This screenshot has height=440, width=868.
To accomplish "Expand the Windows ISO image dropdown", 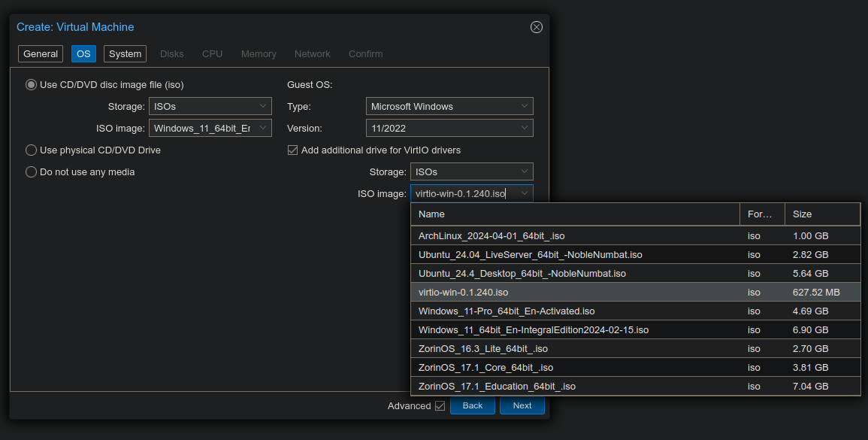I will coord(263,129).
